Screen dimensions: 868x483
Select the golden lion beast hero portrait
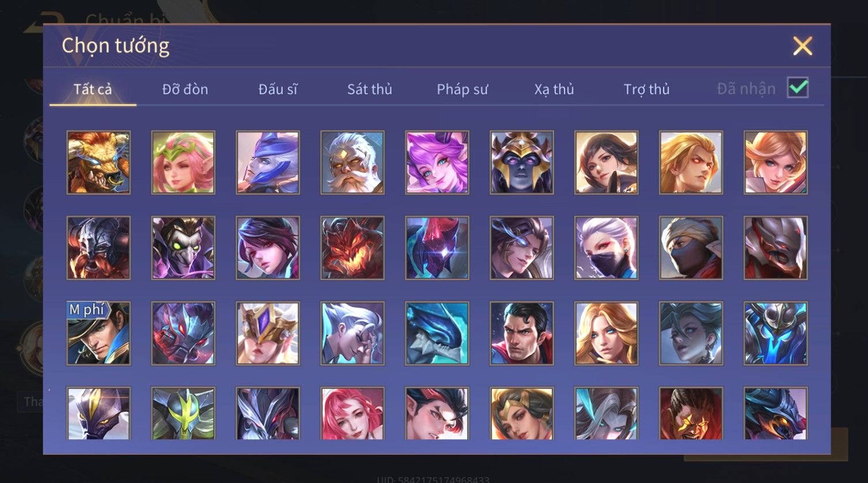tap(98, 162)
